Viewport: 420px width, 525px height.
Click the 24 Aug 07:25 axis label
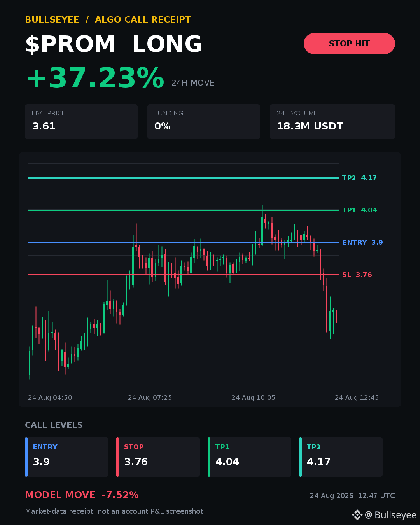pos(150,397)
